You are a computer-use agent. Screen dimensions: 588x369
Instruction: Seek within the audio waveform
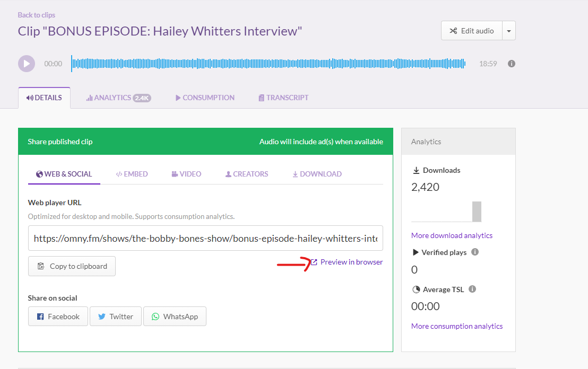(268, 64)
